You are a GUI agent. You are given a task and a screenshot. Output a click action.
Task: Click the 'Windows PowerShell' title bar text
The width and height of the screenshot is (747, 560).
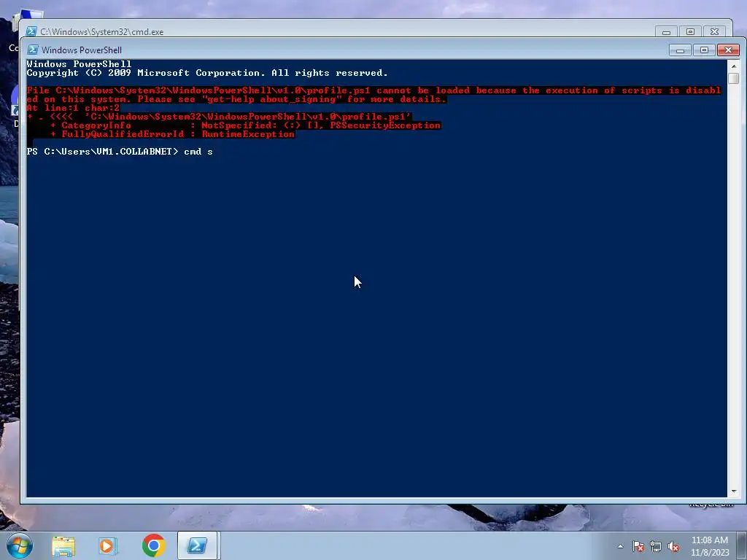82,50
